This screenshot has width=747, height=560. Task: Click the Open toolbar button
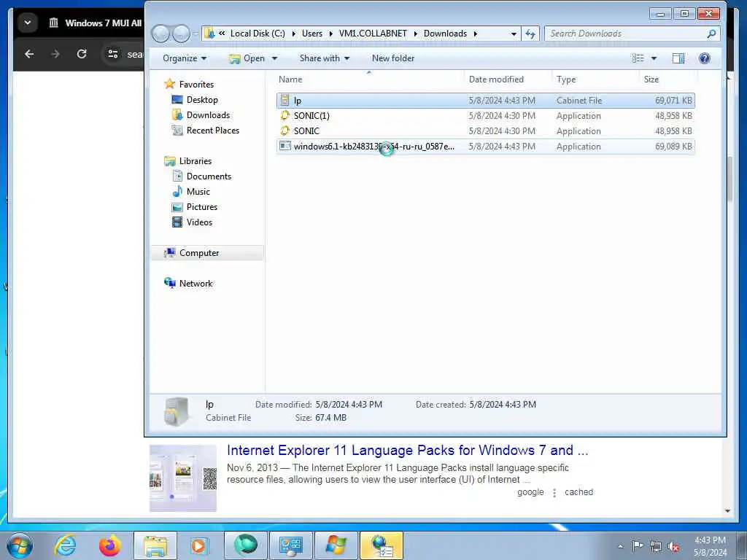click(x=247, y=58)
